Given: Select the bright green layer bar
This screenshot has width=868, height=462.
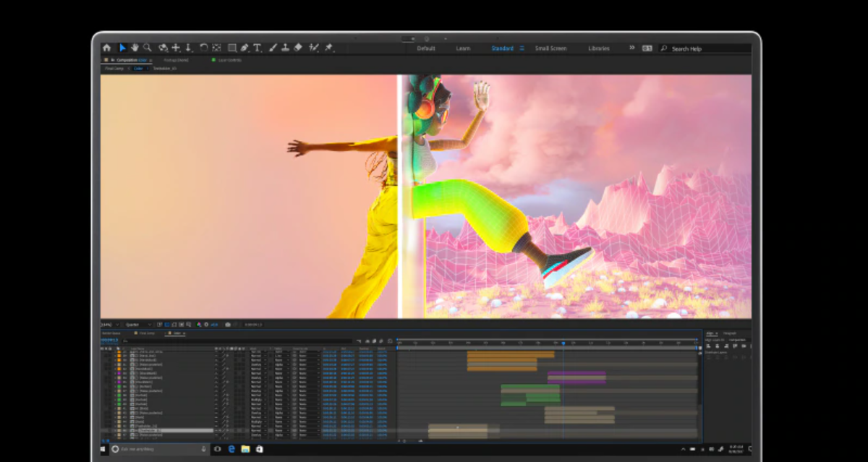Looking at the screenshot, I should 530,388.
